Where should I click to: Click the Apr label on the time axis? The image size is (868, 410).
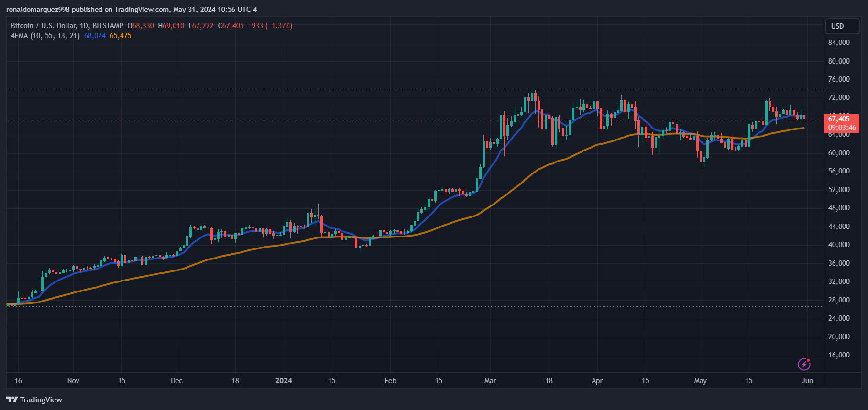point(597,381)
